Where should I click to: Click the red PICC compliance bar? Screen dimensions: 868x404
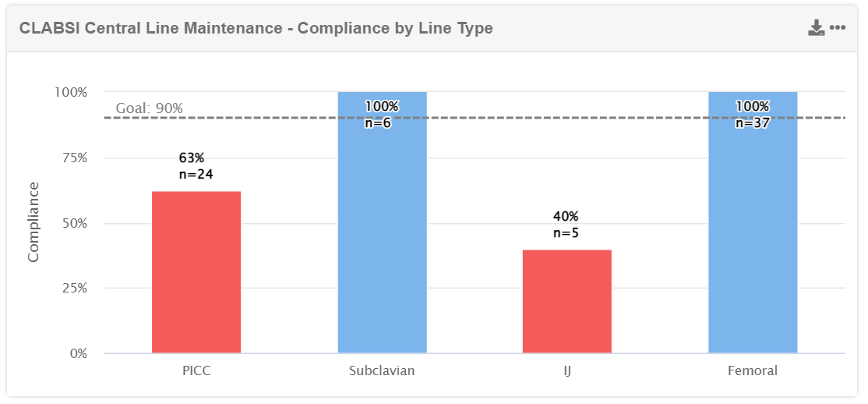(x=196, y=272)
